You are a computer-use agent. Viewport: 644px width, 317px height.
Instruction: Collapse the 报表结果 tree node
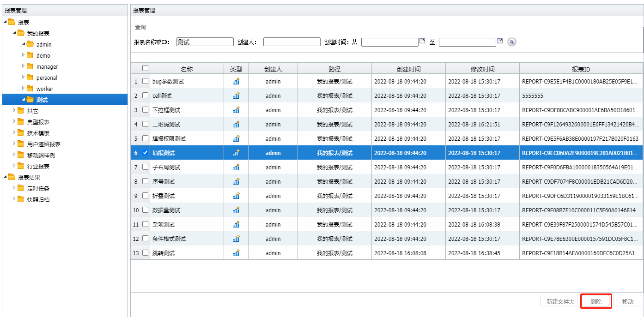click(5, 177)
